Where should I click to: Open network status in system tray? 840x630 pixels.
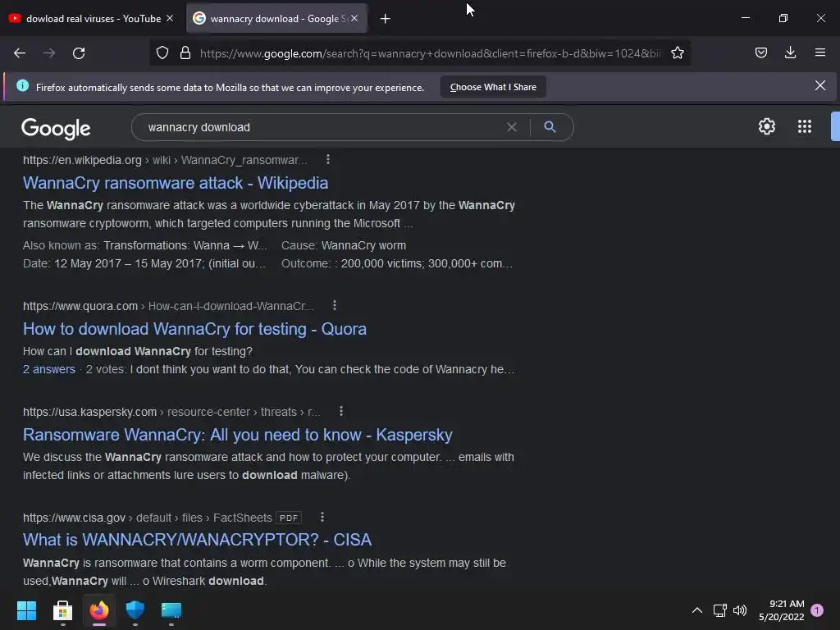[719, 610]
